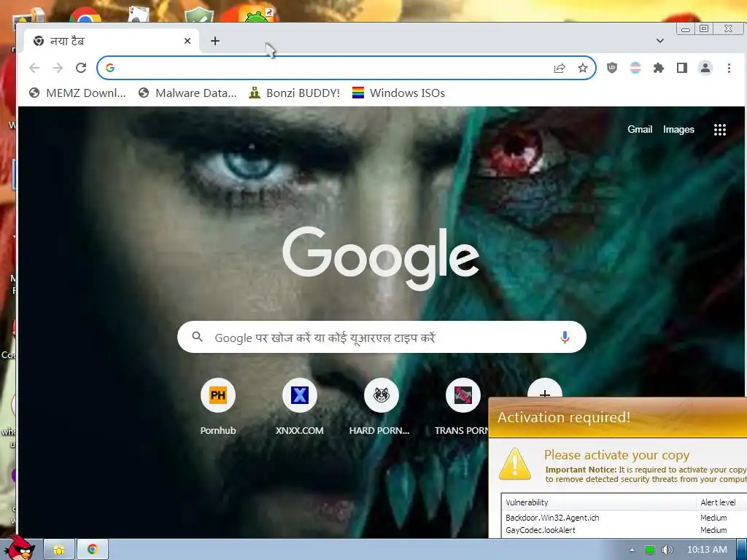Click the Show desktop strip on the taskbar
The image size is (747, 560).
742,550
